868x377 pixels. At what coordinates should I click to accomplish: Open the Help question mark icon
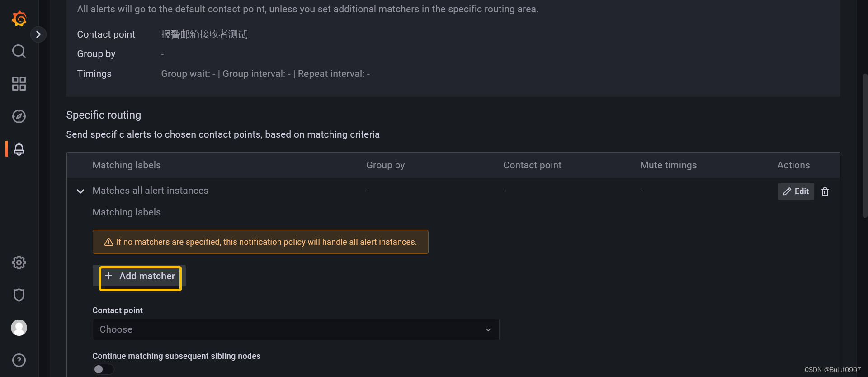click(19, 360)
